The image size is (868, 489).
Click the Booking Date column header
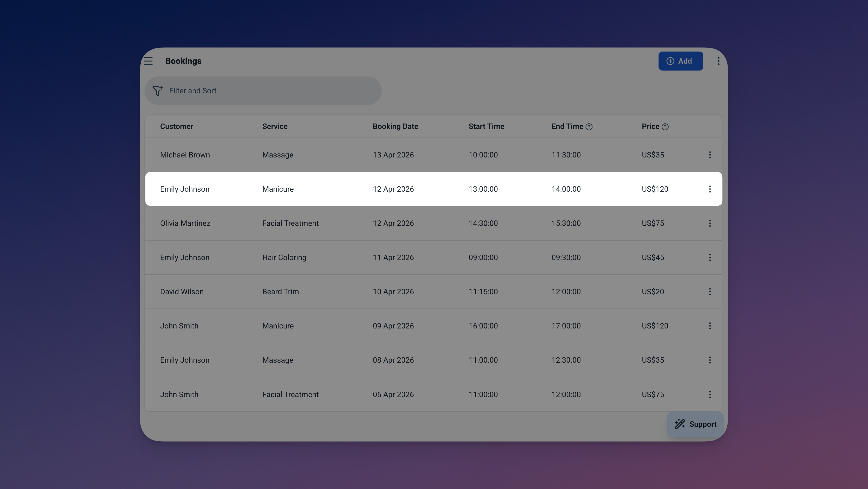(395, 126)
